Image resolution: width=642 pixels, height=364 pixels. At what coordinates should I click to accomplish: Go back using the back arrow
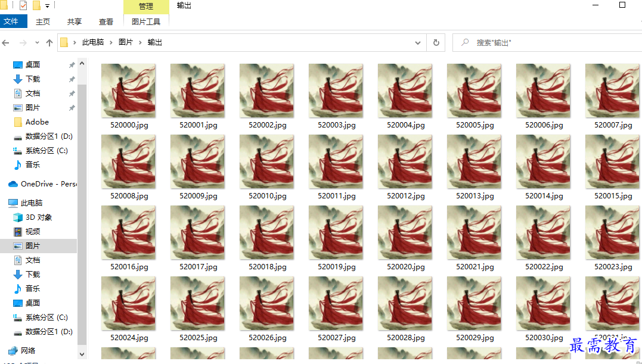6,42
